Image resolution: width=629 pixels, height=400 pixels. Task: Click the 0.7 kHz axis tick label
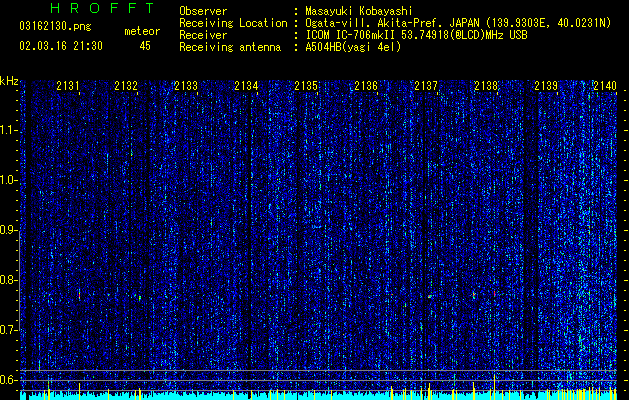coord(8,330)
